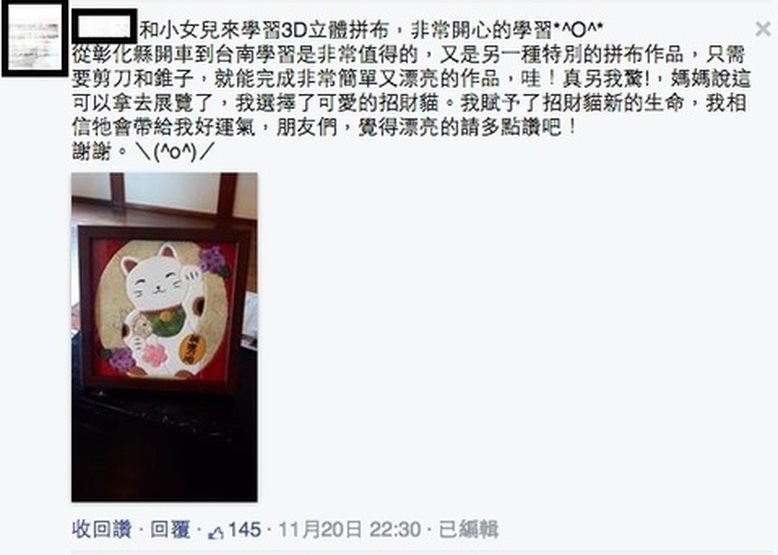The height and width of the screenshot is (555, 778).
Task: Click the closing 謝謝 emoticon line
Action: pos(143,152)
